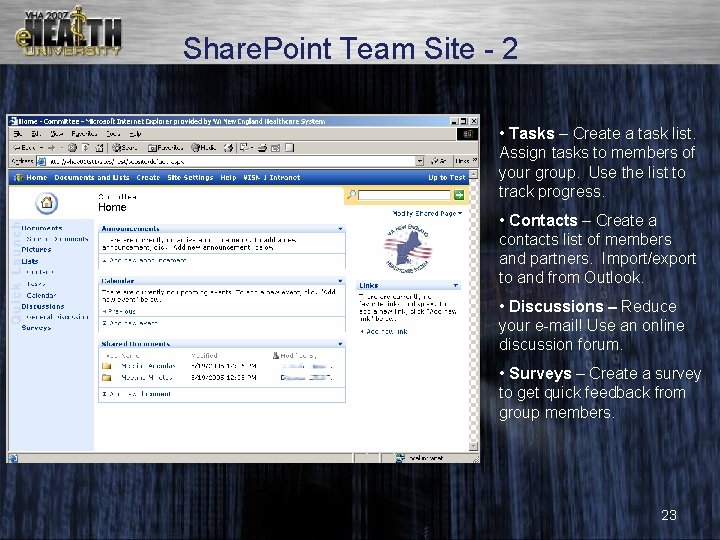Click the browser Home toolbar icon
This screenshot has height=540, width=720.
coord(99,148)
